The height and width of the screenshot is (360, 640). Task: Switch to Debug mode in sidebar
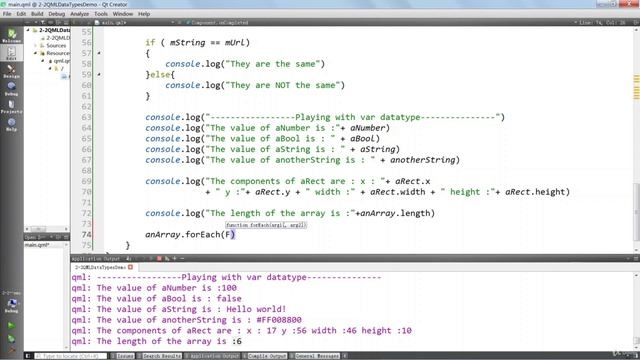pos(11,89)
